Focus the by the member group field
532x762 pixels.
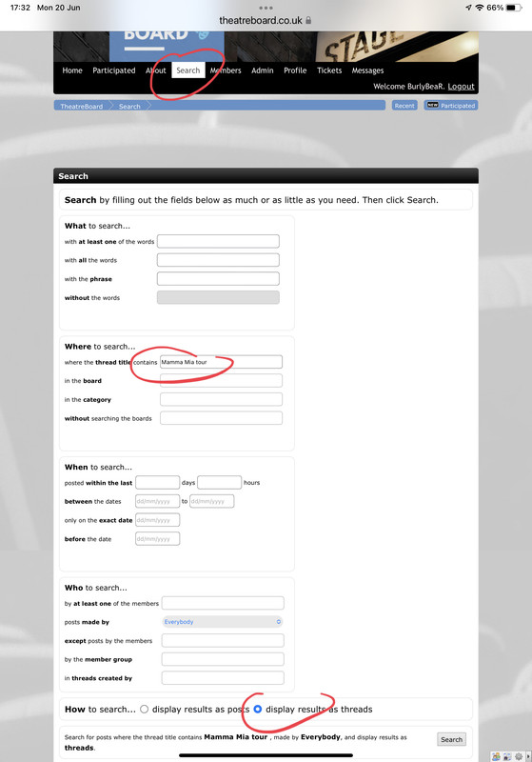(x=223, y=659)
